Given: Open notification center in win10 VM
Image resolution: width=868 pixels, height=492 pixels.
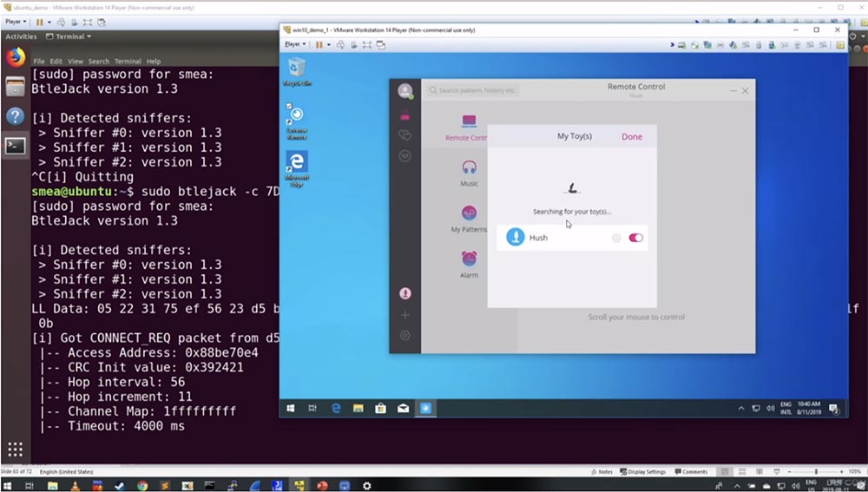Looking at the screenshot, I should [833, 409].
